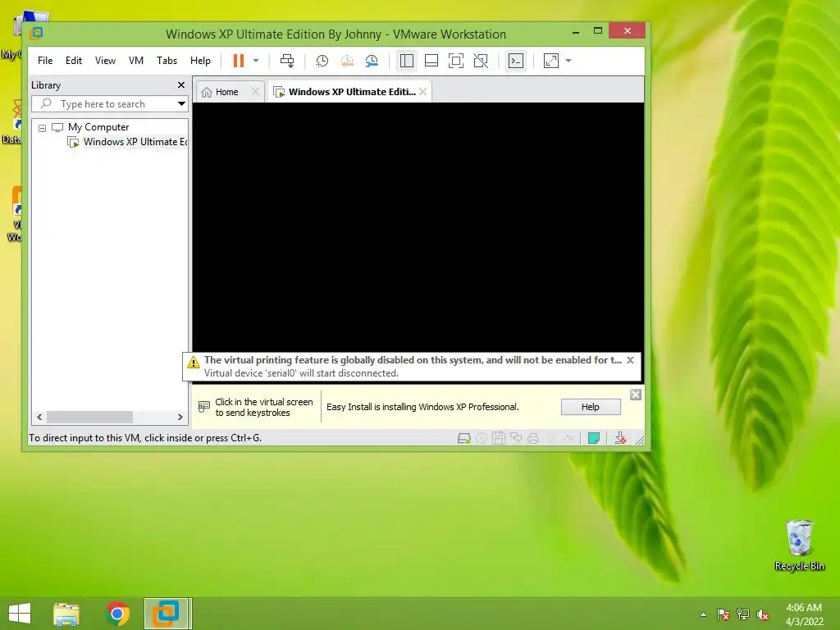Screen dimensions: 840x630
Task: Close the Home tab
Action: (256, 92)
